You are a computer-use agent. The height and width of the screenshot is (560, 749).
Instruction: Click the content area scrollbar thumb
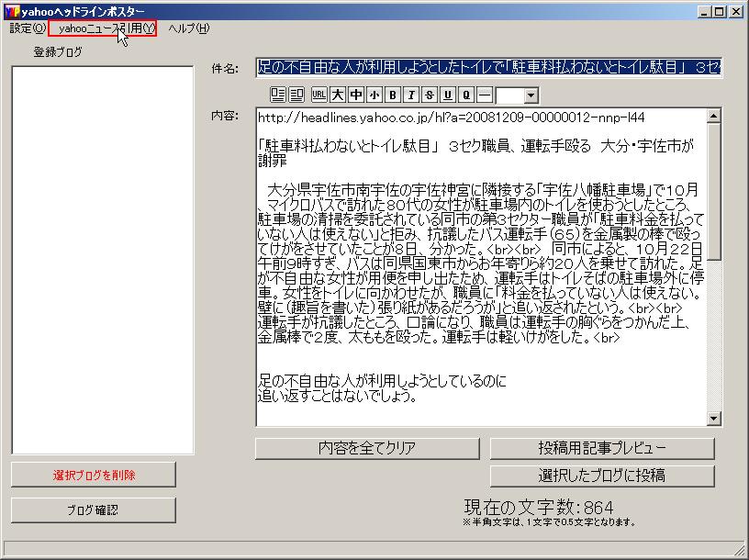point(713,192)
